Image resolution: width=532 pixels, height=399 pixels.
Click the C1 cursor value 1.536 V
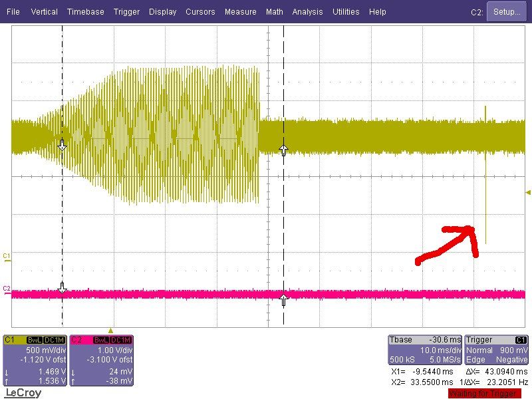(52, 381)
